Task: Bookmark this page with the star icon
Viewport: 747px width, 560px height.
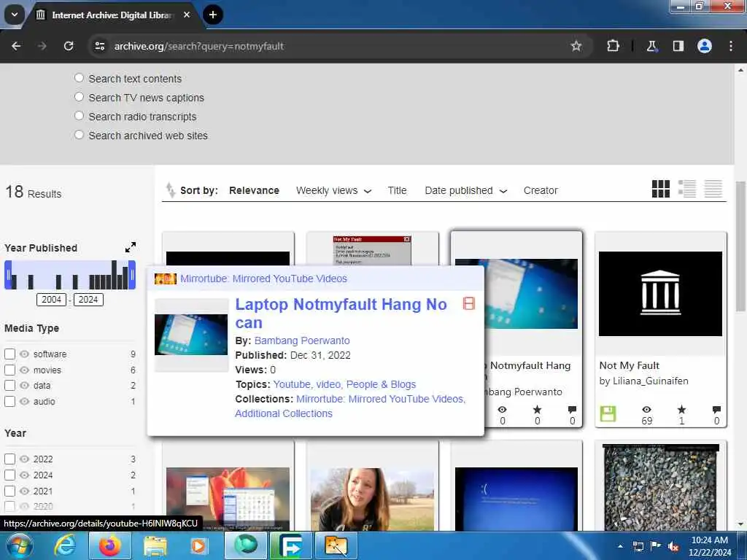Action: [x=576, y=46]
